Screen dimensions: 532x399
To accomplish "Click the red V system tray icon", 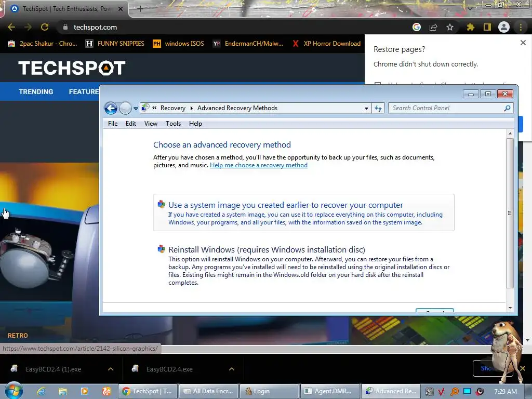I will click(x=441, y=392).
